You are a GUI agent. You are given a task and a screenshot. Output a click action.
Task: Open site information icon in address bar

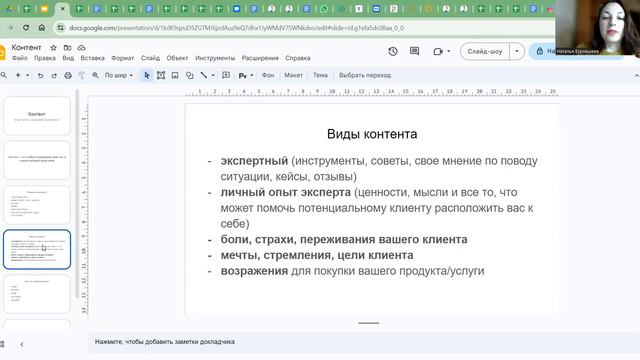click(60, 28)
